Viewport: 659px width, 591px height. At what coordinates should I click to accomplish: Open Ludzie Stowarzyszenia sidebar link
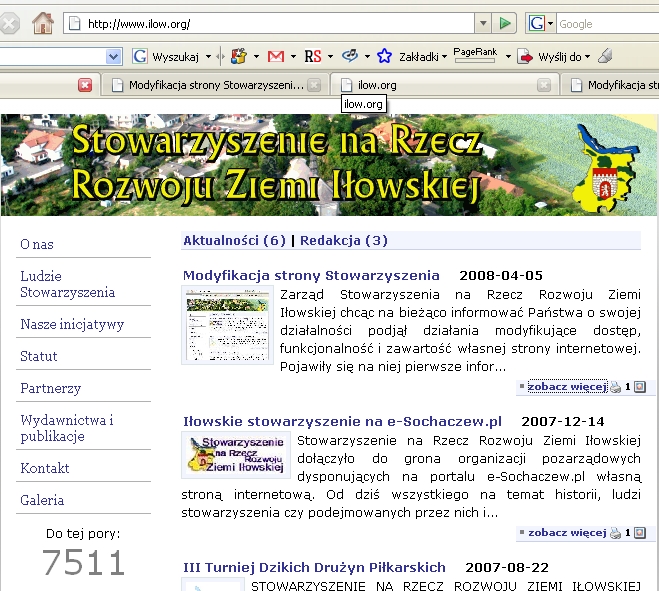(67, 284)
